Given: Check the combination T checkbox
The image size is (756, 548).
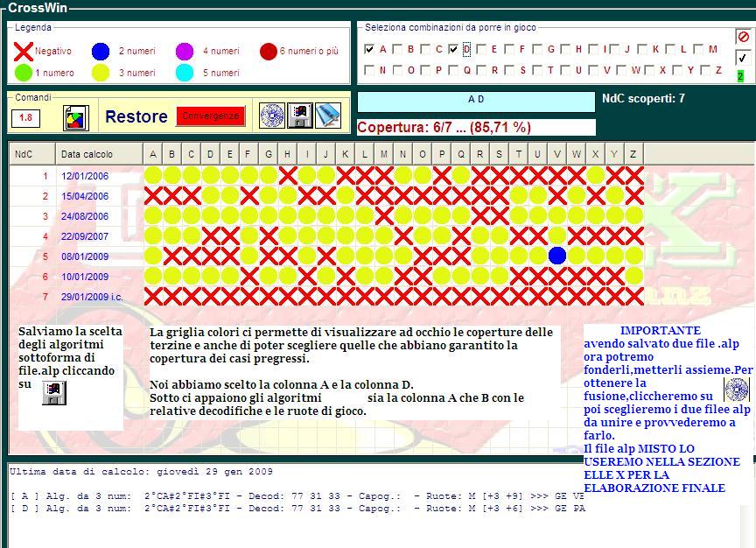Looking at the screenshot, I should pos(537,70).
